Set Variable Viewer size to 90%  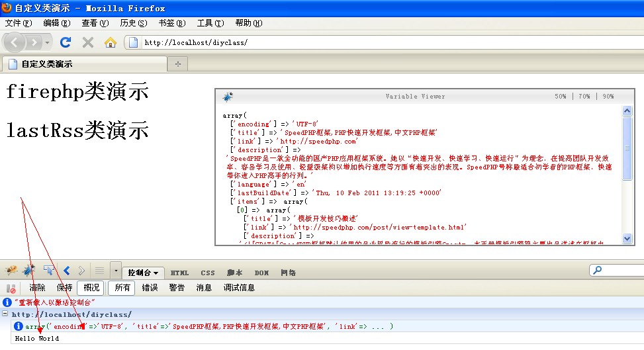[608, 96]
